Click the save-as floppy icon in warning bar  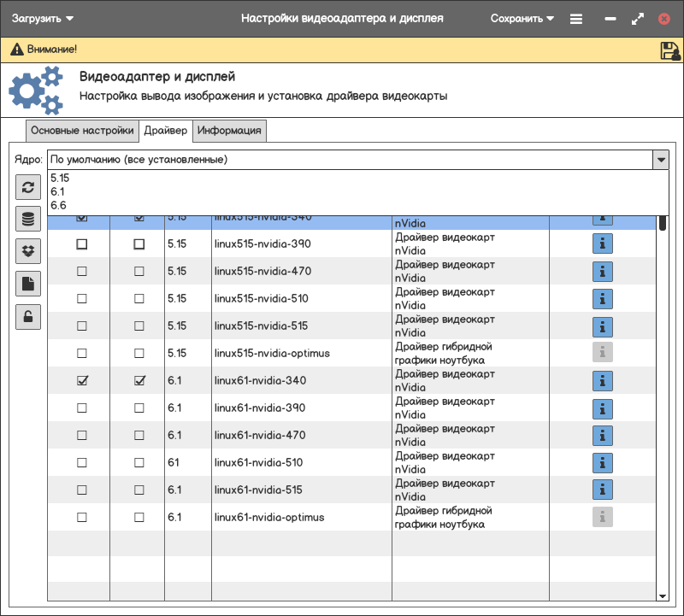point(669,50)
